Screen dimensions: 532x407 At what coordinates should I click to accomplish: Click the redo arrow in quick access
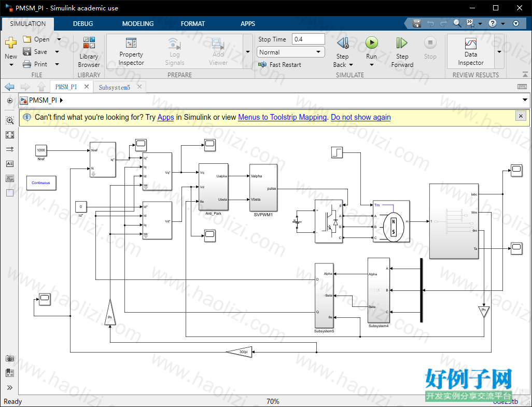click(x=443, y=23)
